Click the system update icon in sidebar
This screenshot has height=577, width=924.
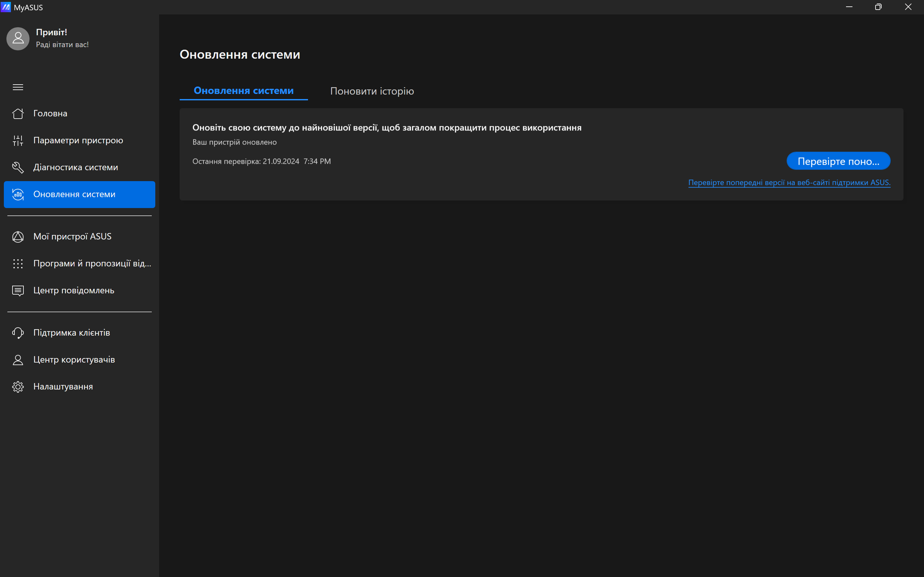tap(18, 194)
